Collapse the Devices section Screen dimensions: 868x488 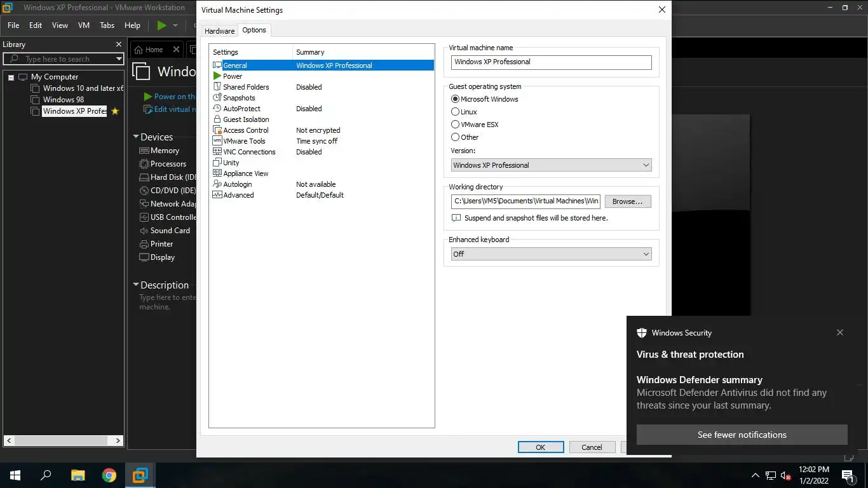coord(135,137)
